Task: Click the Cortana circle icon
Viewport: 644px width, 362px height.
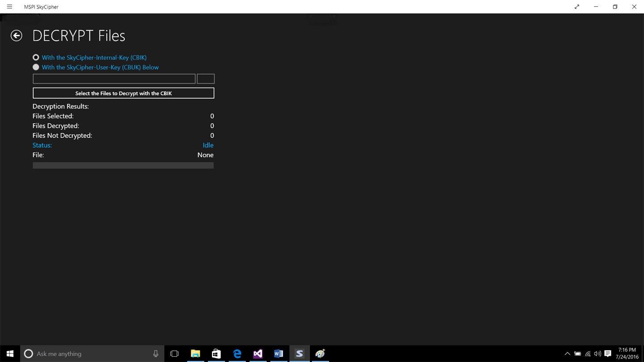Action: pyautogui.click(x=28, y=354)
